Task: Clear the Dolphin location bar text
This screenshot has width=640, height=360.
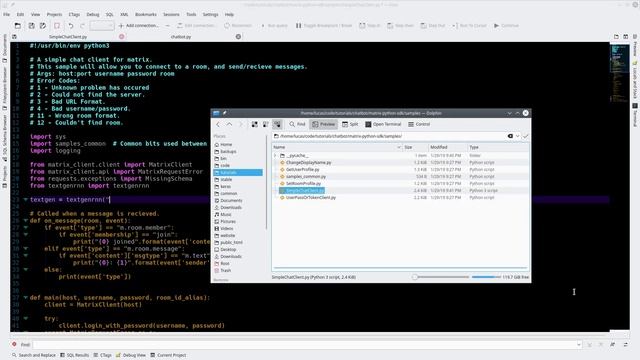Action: 510,136
